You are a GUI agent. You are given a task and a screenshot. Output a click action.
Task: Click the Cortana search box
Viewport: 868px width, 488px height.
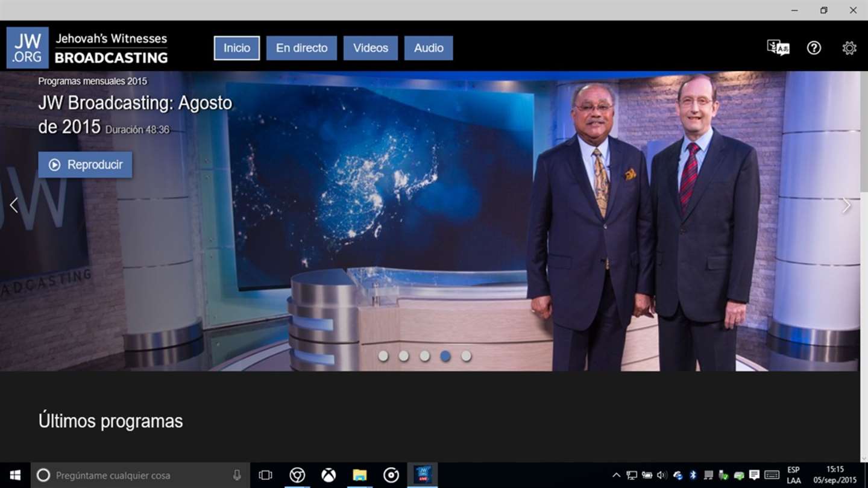(140, 475)
